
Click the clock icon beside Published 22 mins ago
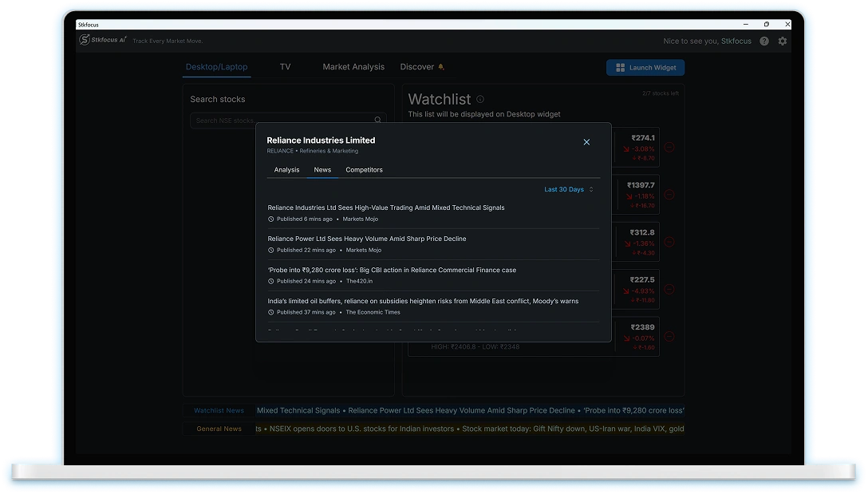[270, 251]
